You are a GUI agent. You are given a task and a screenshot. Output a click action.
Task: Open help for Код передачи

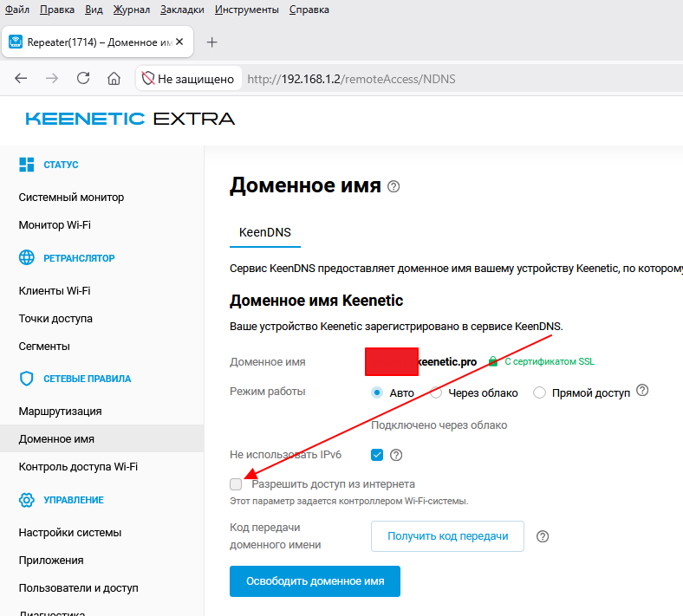tap(543, 536)
